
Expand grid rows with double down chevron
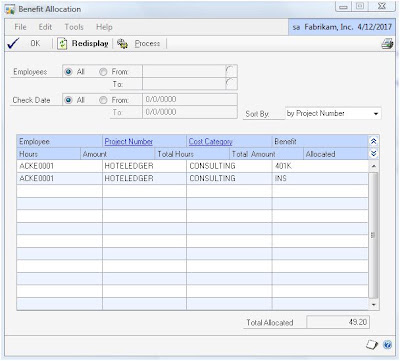click(x=374, y=154)
